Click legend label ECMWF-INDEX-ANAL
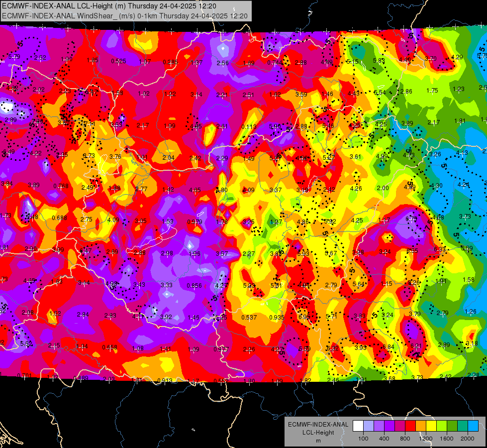The image size is (487, 448). (318, 425)
